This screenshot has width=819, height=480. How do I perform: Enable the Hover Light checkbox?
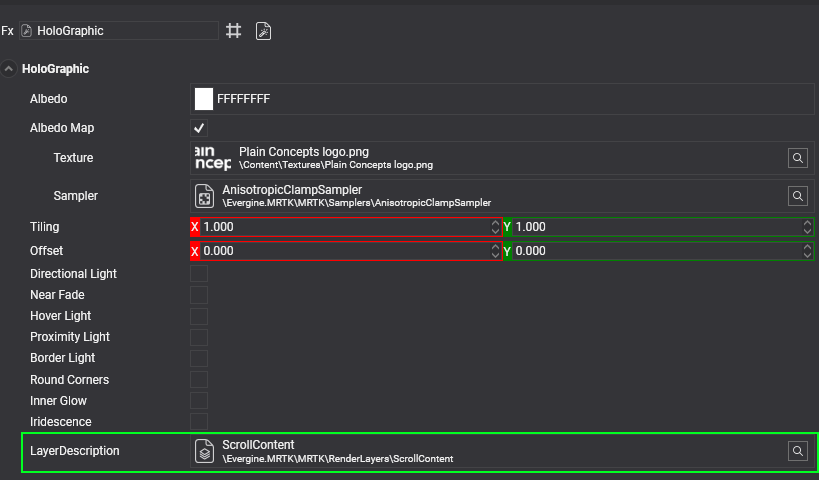coord(199,316)
